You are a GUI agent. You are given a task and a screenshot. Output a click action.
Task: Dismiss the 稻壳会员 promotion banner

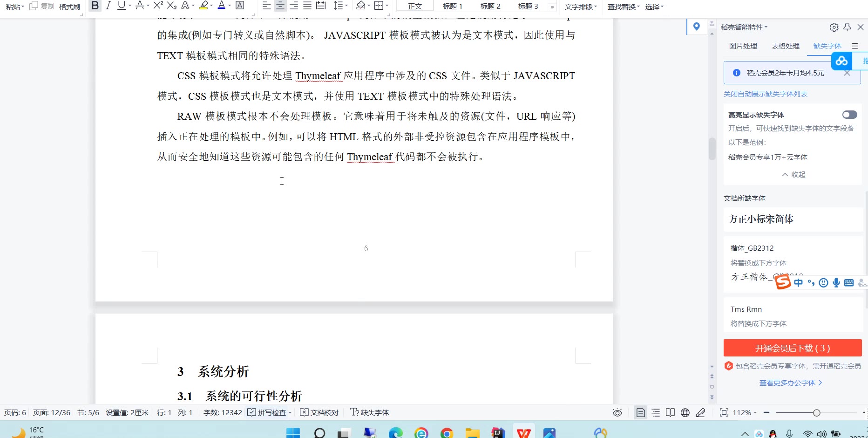(847, 73)
